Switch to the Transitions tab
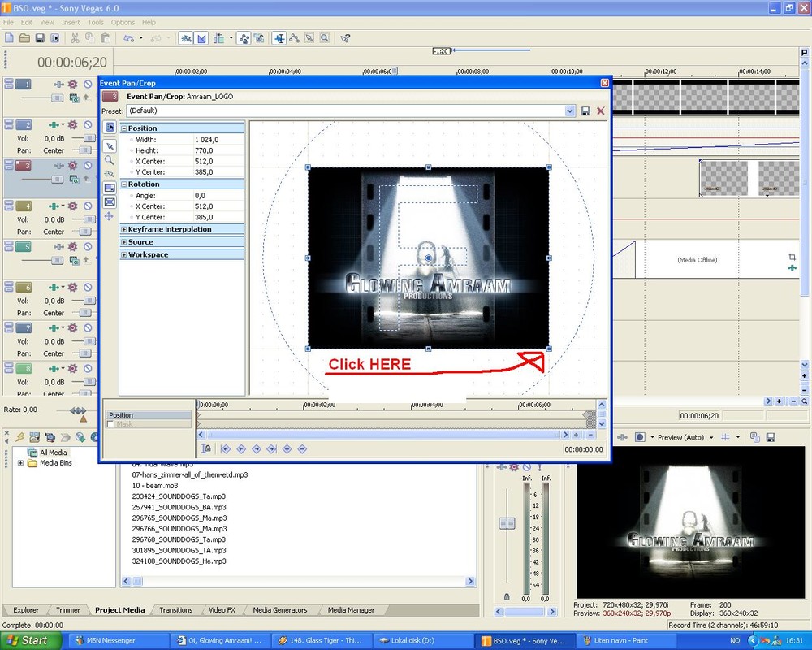812x650 pixels. (175, 610)
